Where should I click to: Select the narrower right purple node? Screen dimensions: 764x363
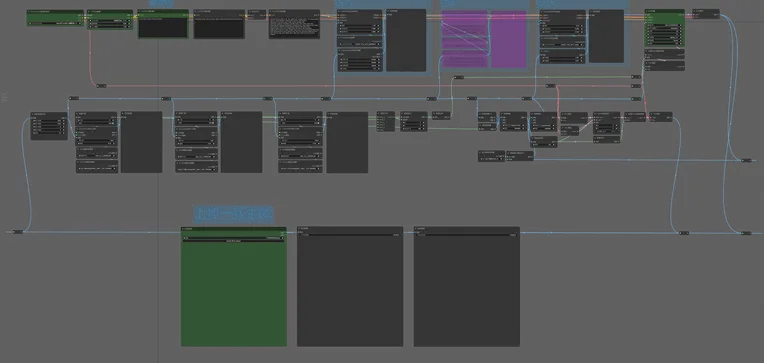click(x=509, y=39)
